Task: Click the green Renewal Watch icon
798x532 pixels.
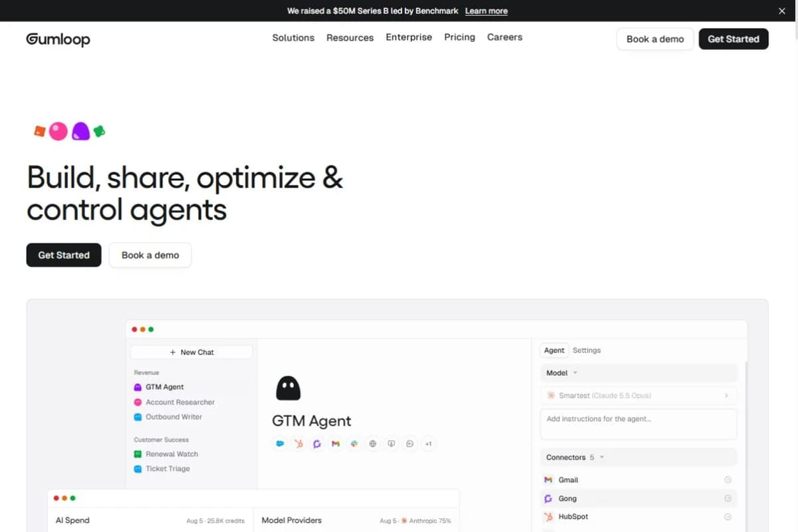Action: click(x=138, y=454)
